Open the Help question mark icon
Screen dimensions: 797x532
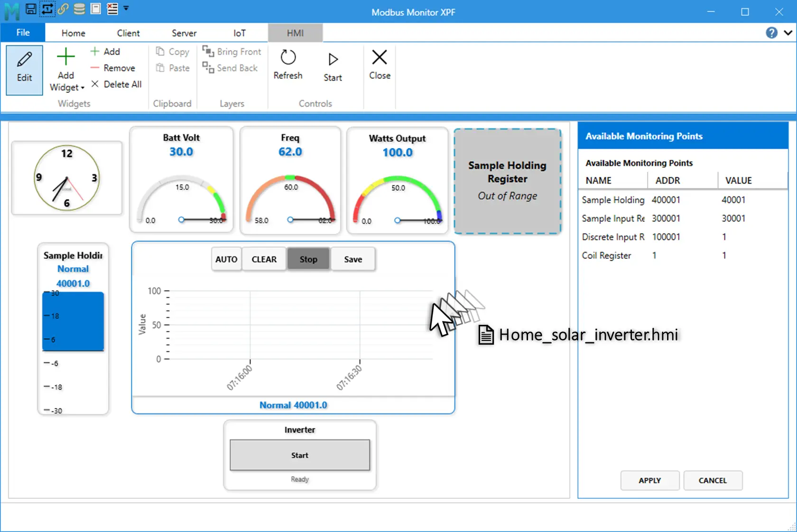point(771,32)
